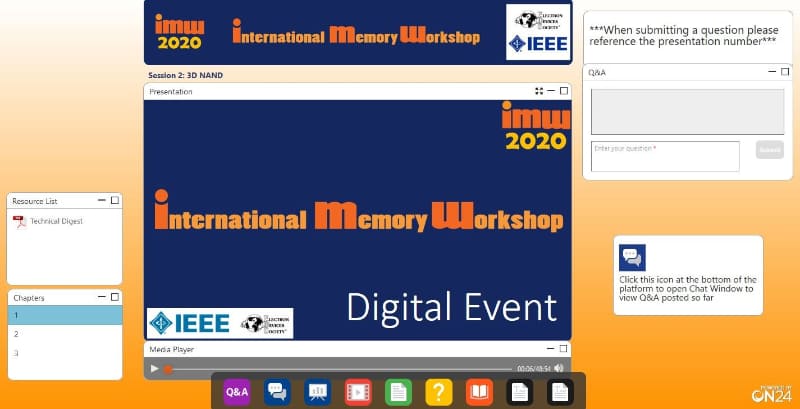800x409 pixels.
Task: Open the first black text document icon
Action: [x=520, y=392]
